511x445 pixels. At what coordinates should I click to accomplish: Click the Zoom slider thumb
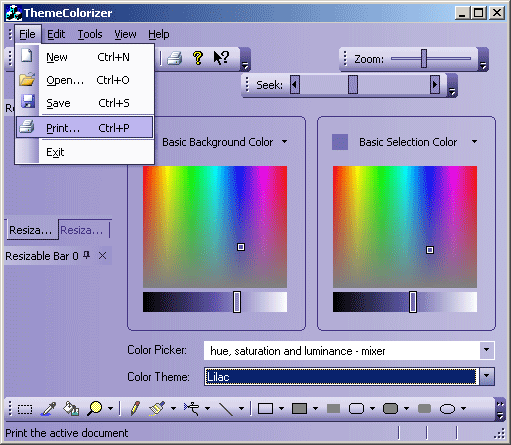424,59
